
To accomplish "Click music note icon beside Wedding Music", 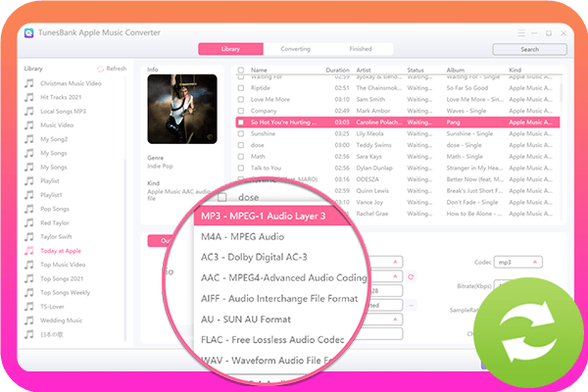I will [28, 320].
